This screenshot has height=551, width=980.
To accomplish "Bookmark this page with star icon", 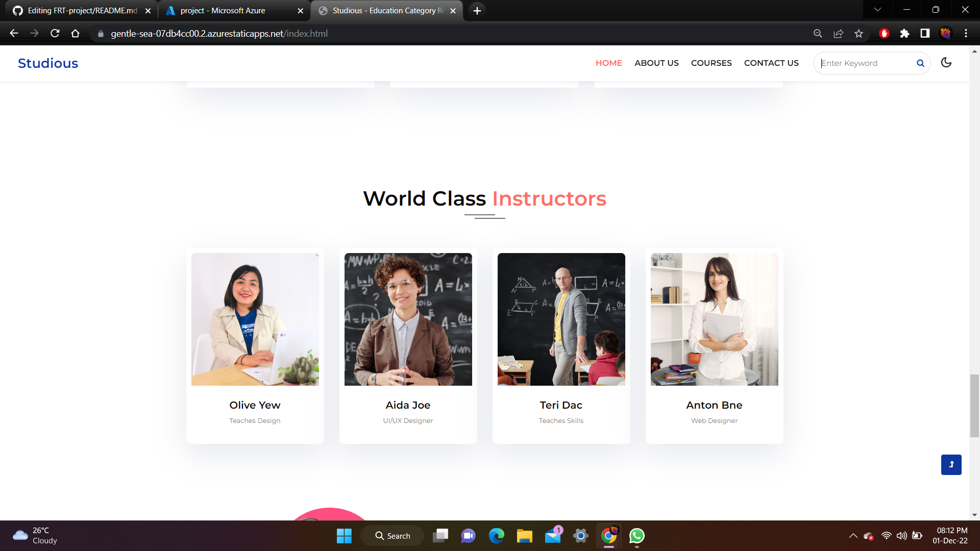I will [859, 34].
